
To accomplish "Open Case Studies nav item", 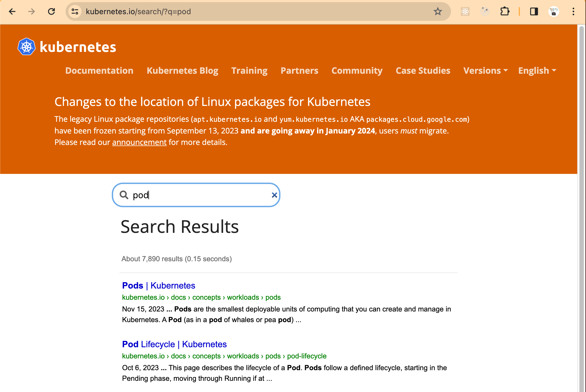I will tap(423, 71).
